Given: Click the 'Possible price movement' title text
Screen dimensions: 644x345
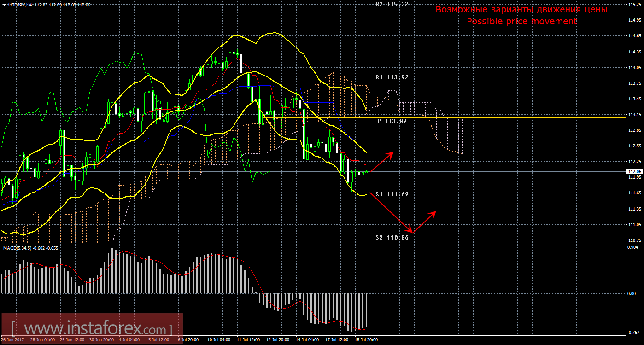Looking at the screenshot, I should 521,21.
